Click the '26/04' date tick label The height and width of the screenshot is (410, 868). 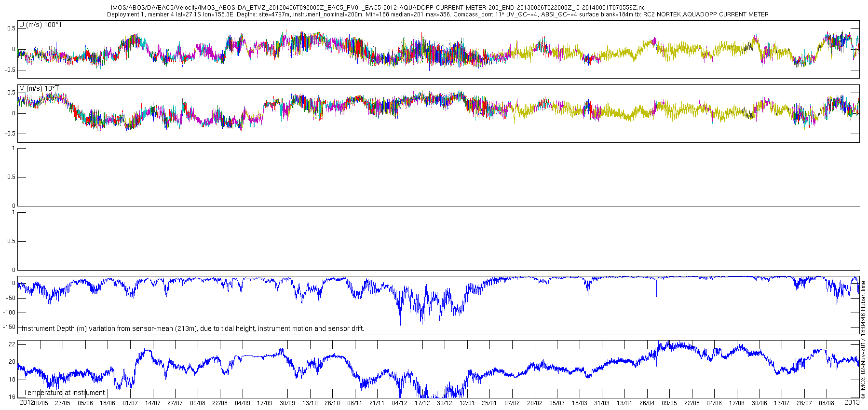click(x=647, y=403)
